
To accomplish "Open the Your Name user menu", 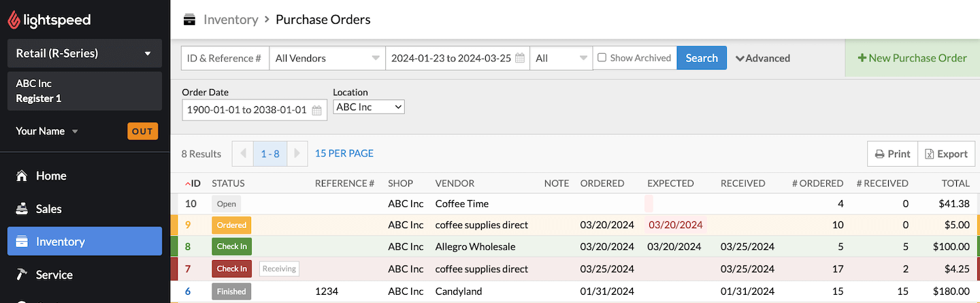I will [47, 131].
